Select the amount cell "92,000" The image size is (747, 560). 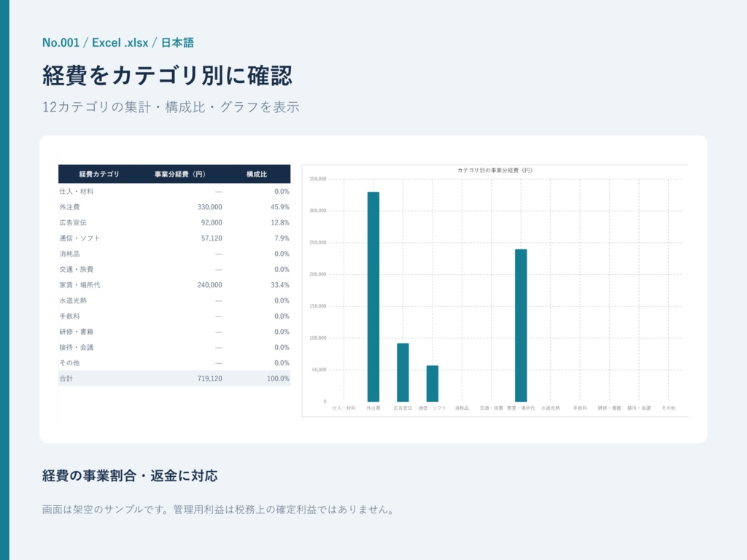click(x=212, y=223)
